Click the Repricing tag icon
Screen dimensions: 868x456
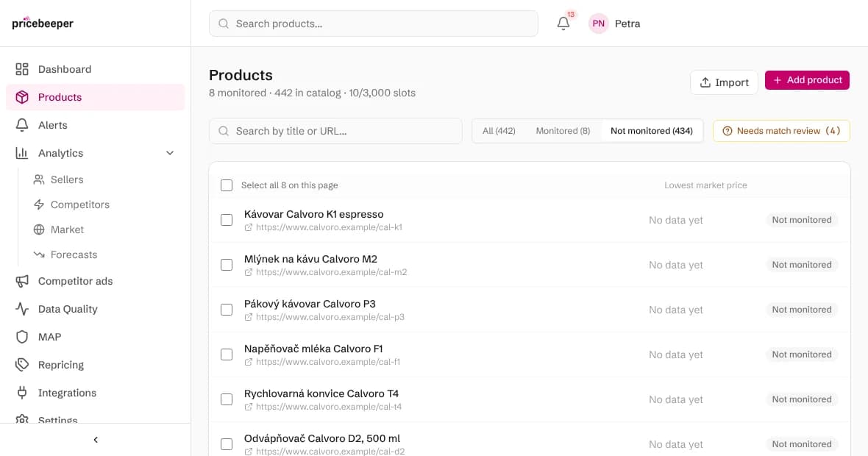22,365
